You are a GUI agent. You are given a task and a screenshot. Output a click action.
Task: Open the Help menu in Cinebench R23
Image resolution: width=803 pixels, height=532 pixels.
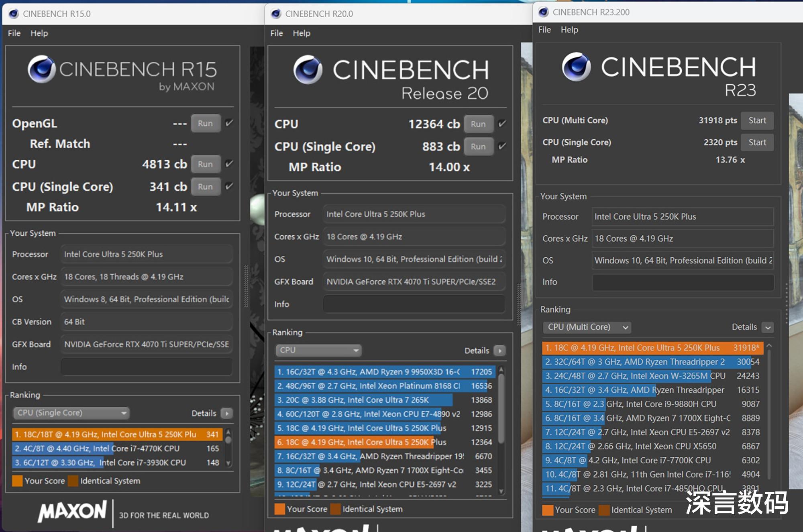coord(569,30)
